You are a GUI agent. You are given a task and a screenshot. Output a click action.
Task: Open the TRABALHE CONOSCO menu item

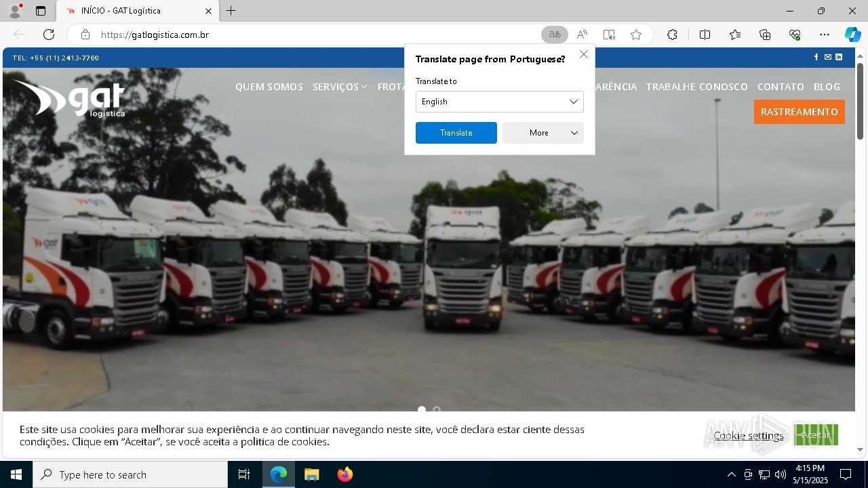tap(697, 87)
